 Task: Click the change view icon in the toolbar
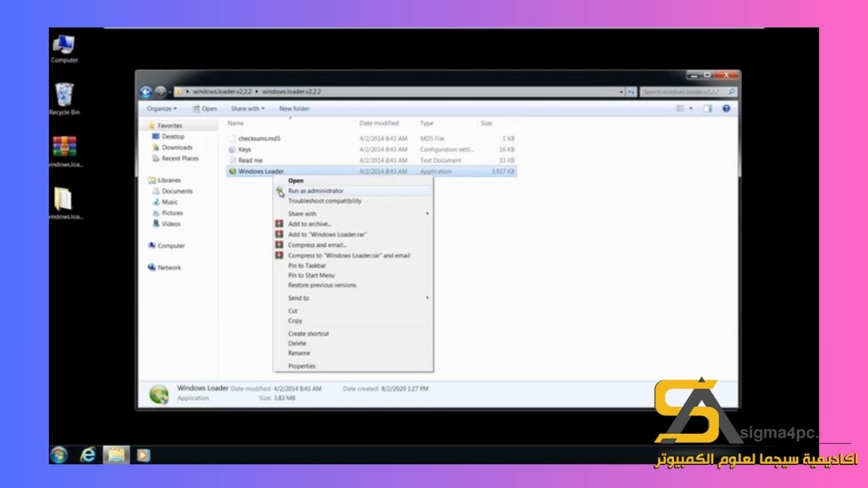(680, 108)
